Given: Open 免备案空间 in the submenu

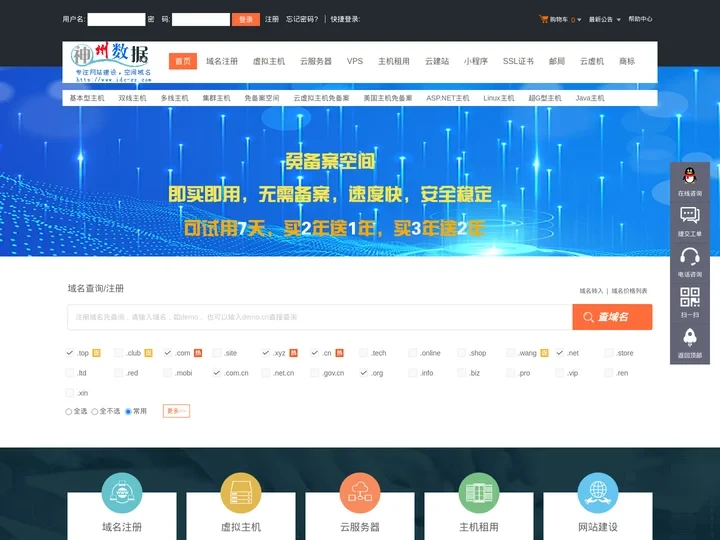Looking at the screenshot, I should [x=262, y=98].
